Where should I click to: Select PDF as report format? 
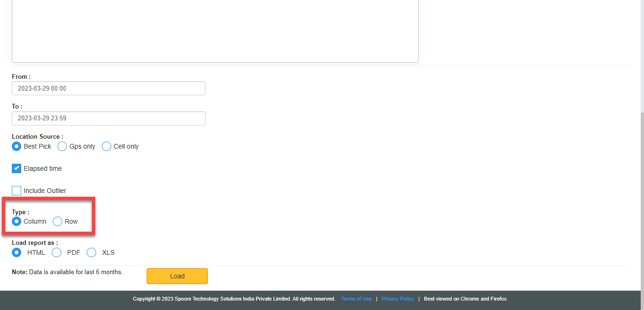click(x=57, y=252)
